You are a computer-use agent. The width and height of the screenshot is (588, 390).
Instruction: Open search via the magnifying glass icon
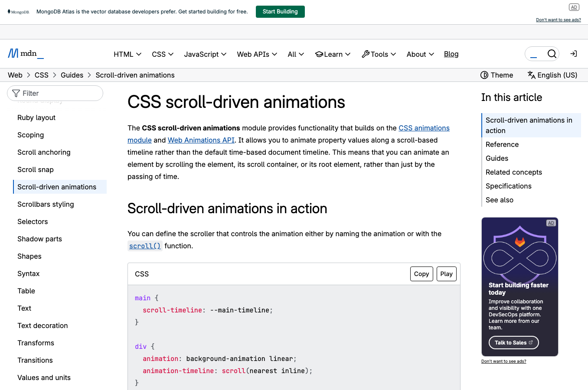click(x=552, y=54)
